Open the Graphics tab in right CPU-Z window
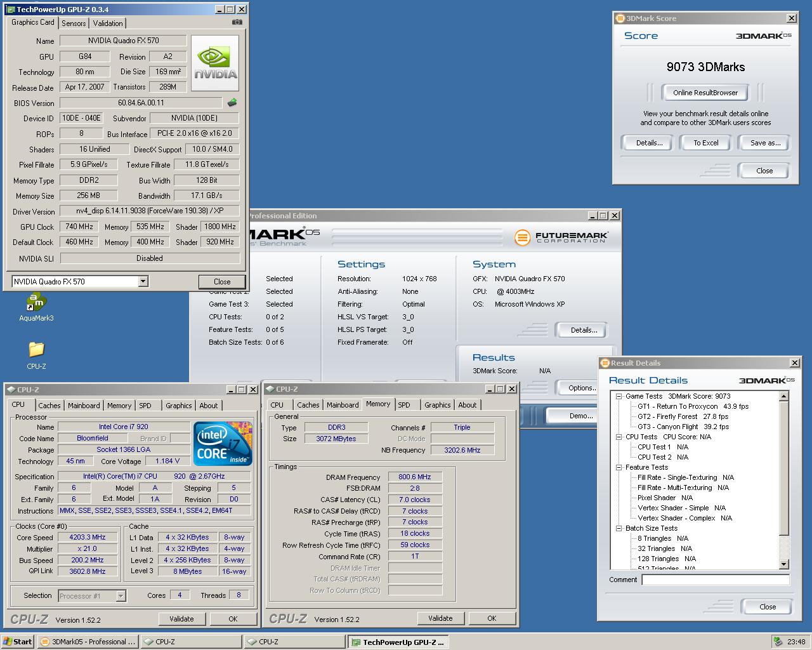The width and height of the screenshot is (812, 650). [438, 405]
